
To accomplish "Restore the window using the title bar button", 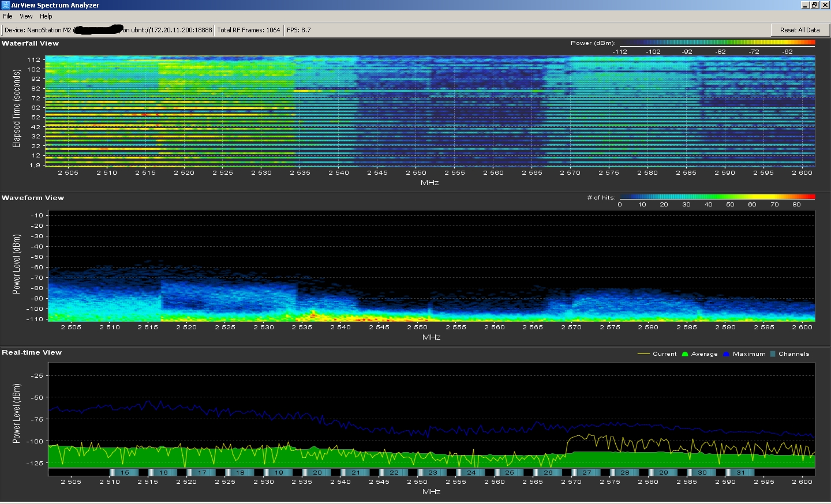I will 814,5.
